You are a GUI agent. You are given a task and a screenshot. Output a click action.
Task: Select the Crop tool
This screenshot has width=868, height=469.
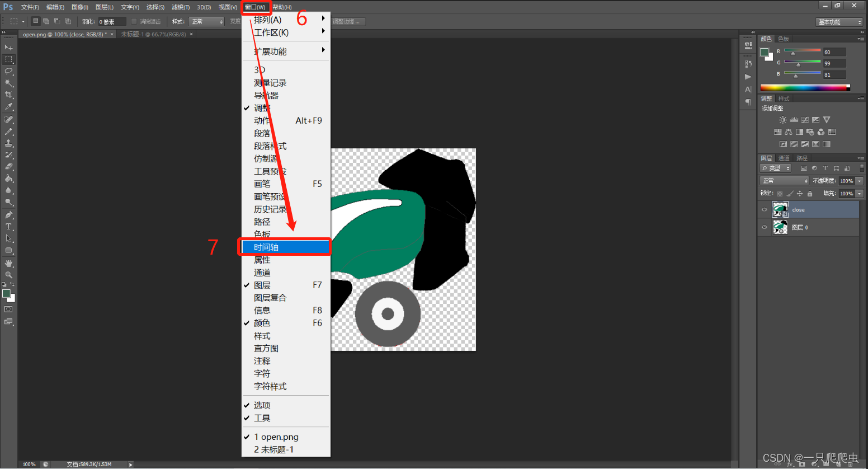tap(8, 95)
